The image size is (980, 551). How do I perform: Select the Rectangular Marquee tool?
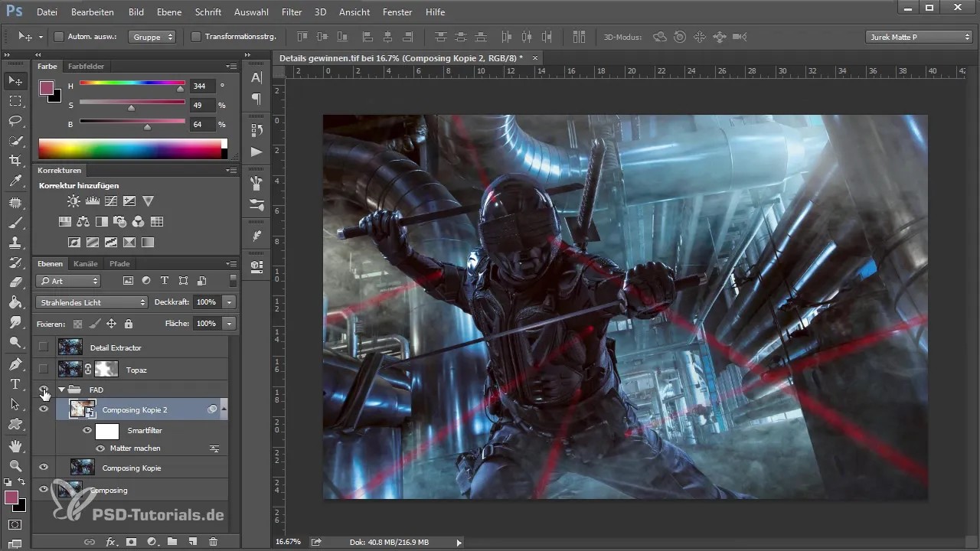pyautogui.click(x=15, y=100)
